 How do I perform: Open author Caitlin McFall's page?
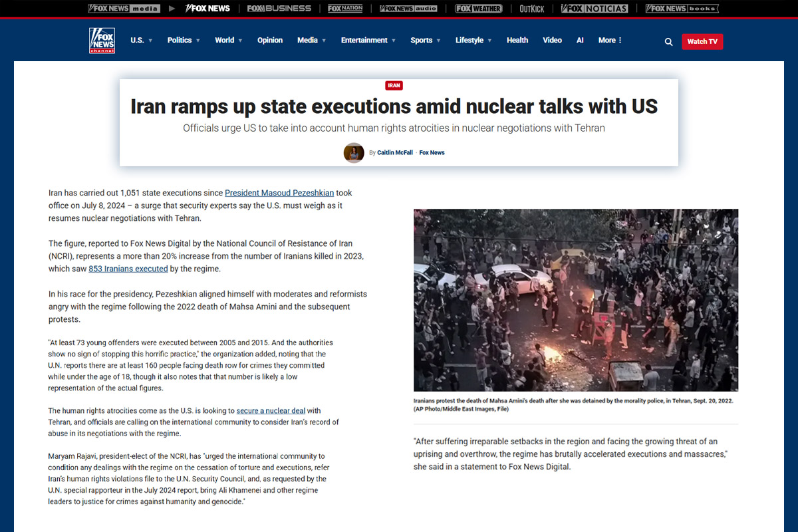(395, 153)
